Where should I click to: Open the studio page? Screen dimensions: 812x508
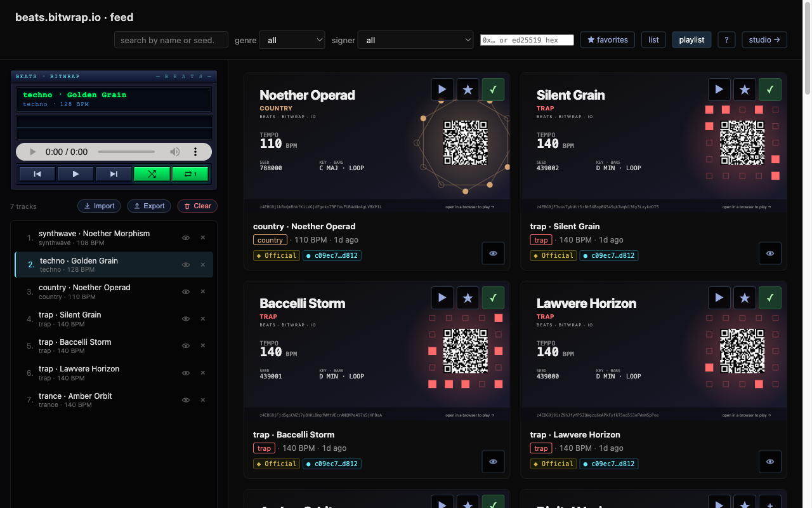tap(764, 39)
